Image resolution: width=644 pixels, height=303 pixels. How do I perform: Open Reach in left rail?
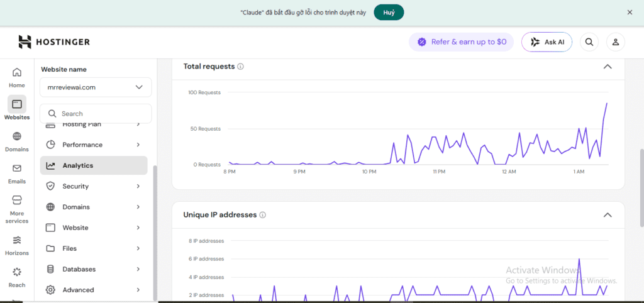[x=17, y=278]
